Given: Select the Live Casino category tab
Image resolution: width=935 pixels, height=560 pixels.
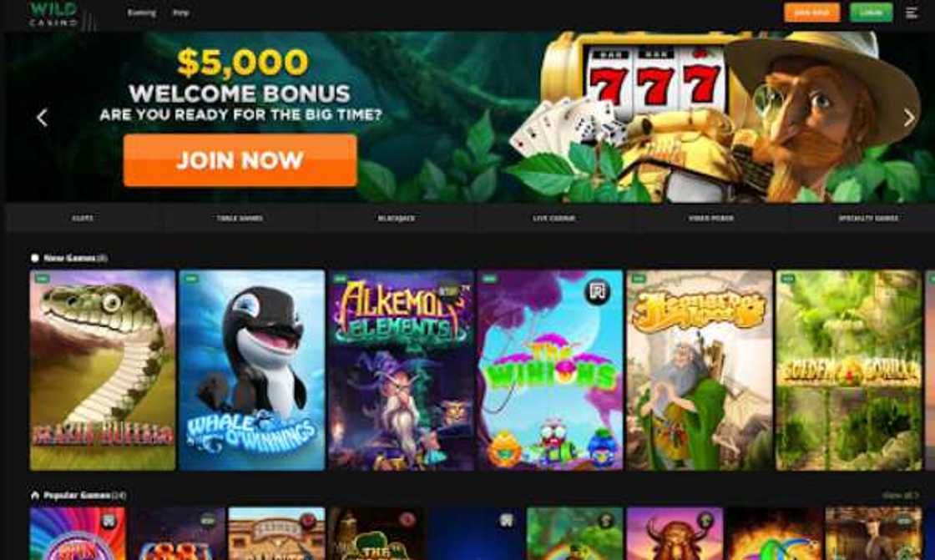Looking at the screenshot, I should (x=554, y=219).
